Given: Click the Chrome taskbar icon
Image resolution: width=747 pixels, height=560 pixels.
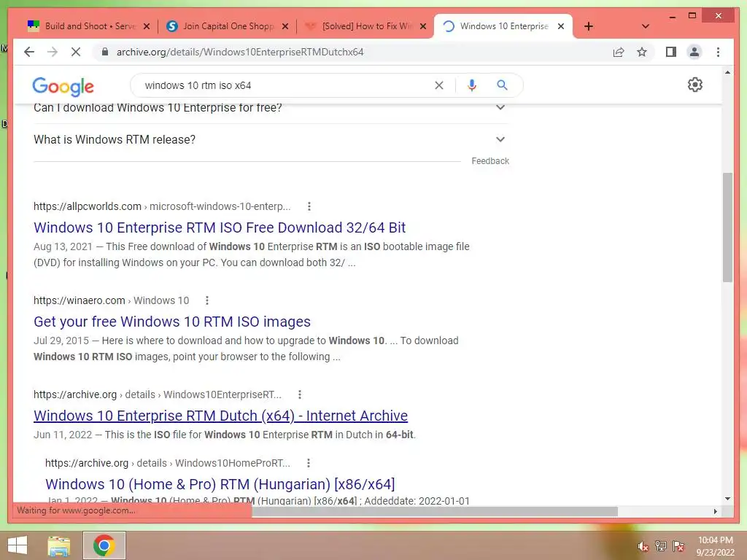Looking at the screenshot, I should click(104, 545).
